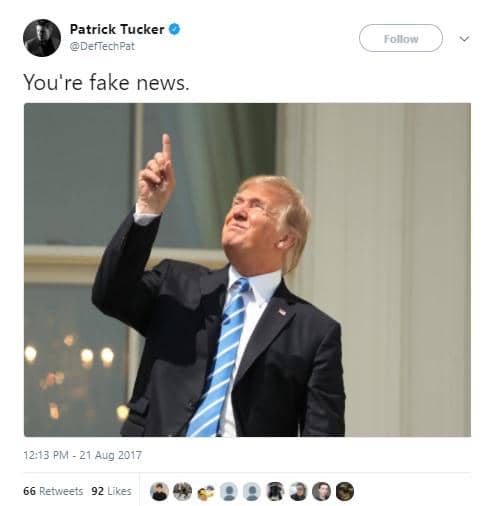The height and width of the screenshot is (506, 495).
Task: View the 66 Retweets list
Action: pyautogui.click(x=53, y=491)
